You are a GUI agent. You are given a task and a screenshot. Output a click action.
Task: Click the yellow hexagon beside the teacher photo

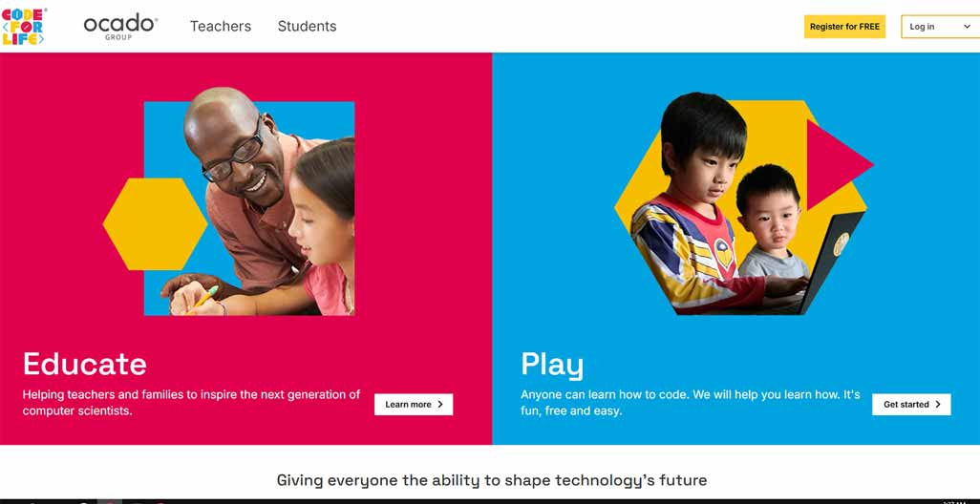coord(155,224)
